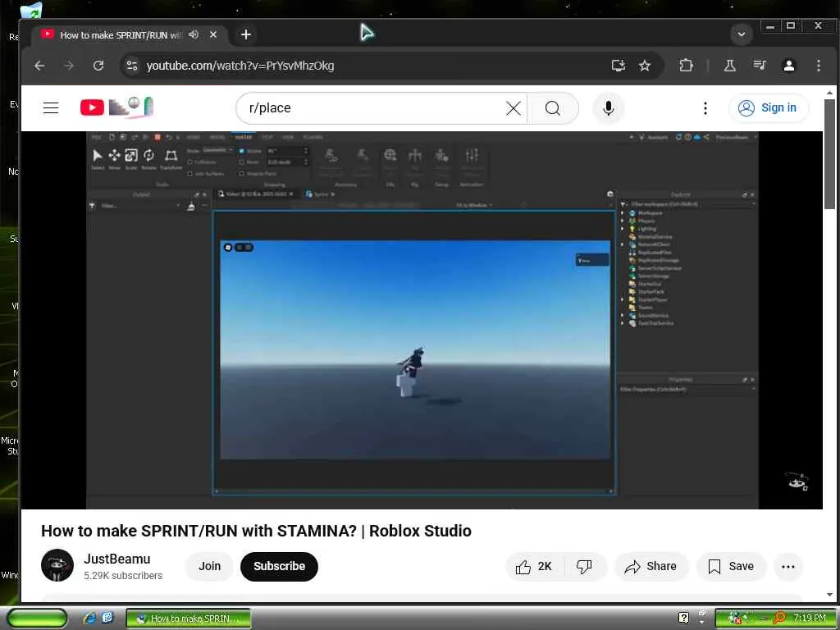The width and height of the screenshot is (840, 630).
Task: Like the video
Action: click(x=533, y=566)
